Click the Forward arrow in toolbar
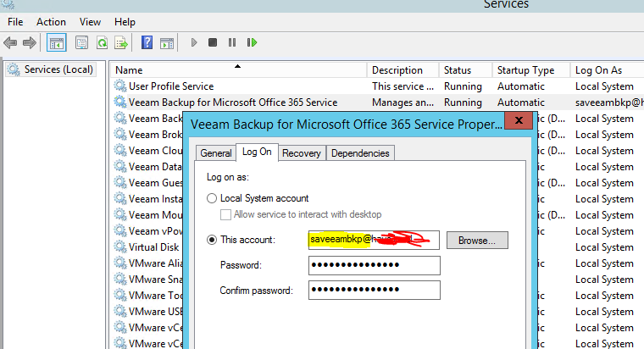 tap(30, 42)
